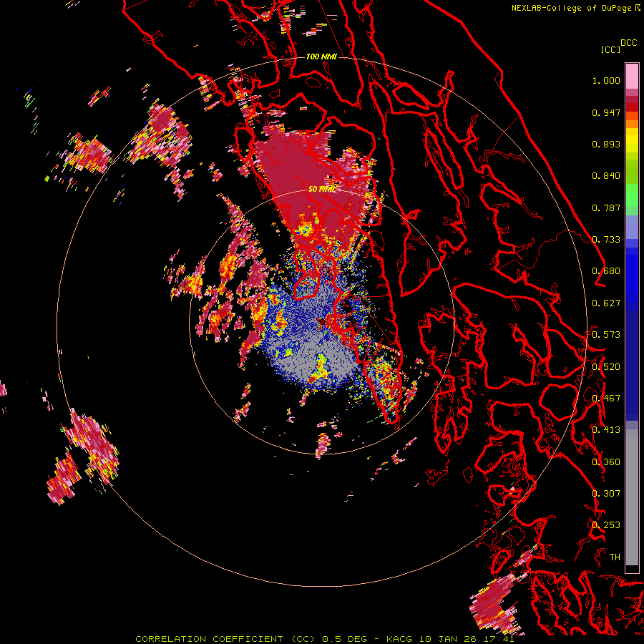Click the 0.253 color scale value
The width and height of the screenshot is (644, 644).
click(606, 525)
